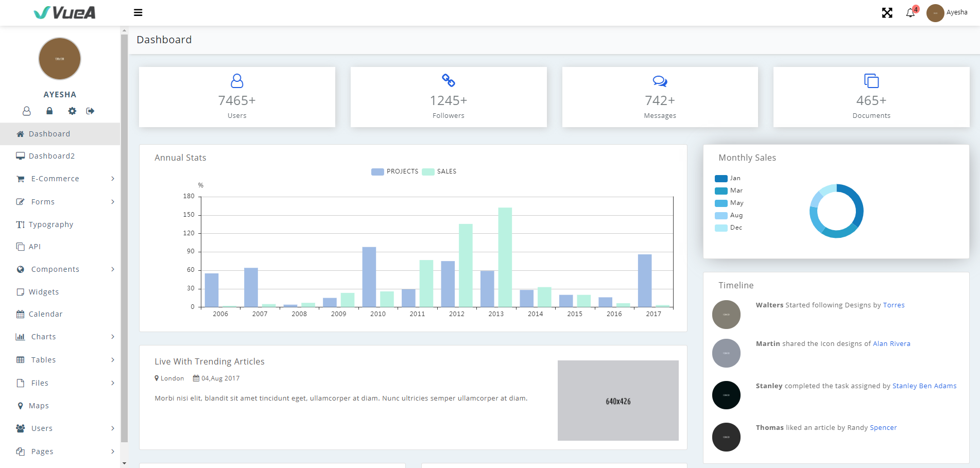Click the Messages chat bubbles icon
Image resolution: width=980 pixels, height=468 pixels.
(660, 81)
